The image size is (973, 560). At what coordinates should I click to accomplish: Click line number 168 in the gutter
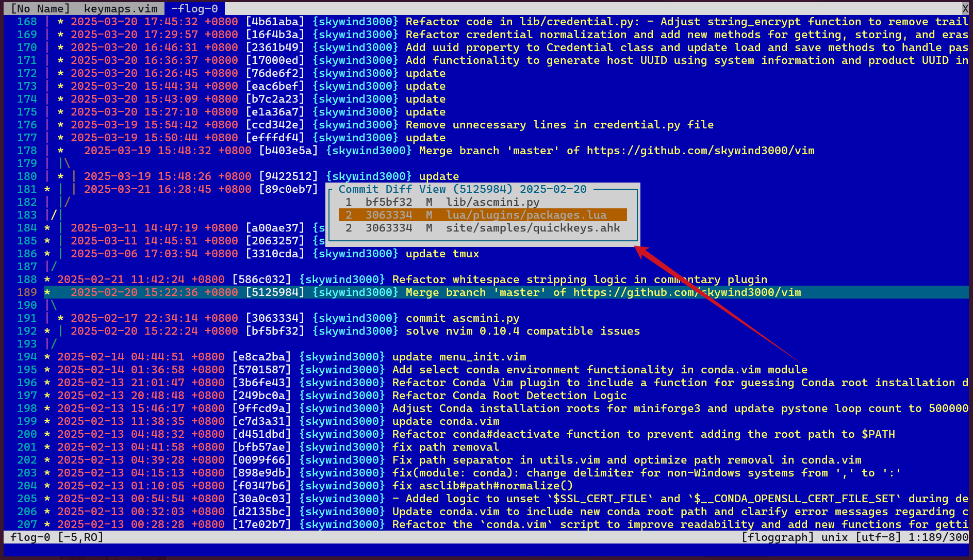tap(27, 22)
